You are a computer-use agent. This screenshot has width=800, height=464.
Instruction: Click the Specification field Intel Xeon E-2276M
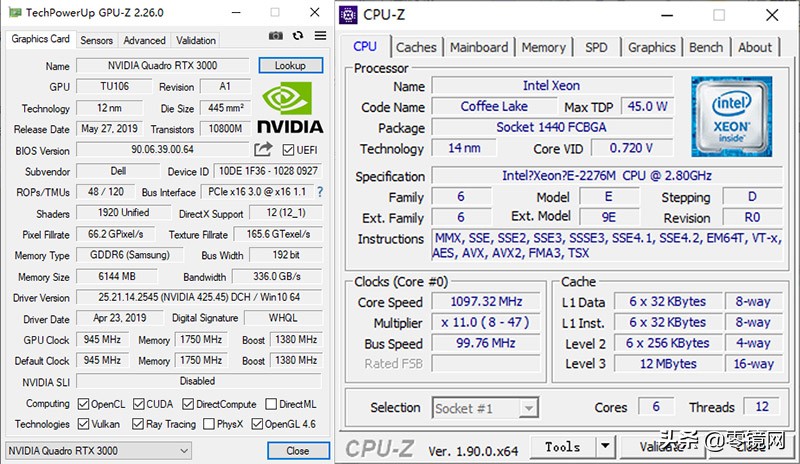(x=607, y=176)
